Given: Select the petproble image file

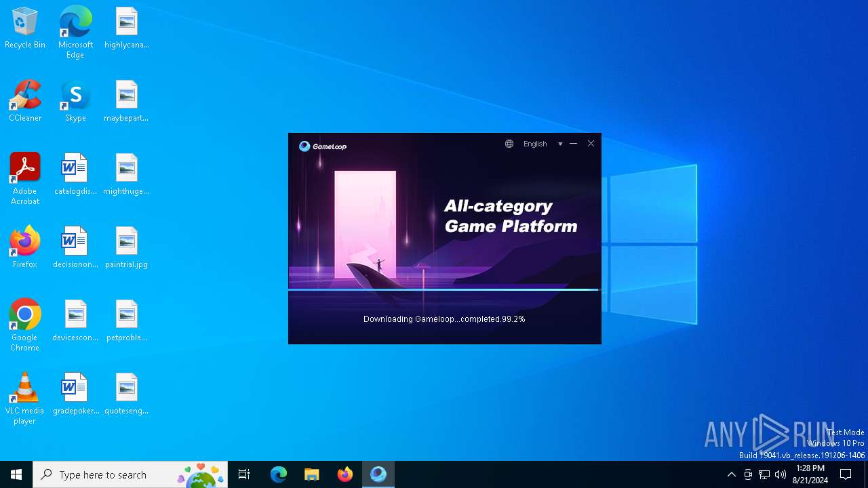Looking at the screenshot, I should pos(127,321).
